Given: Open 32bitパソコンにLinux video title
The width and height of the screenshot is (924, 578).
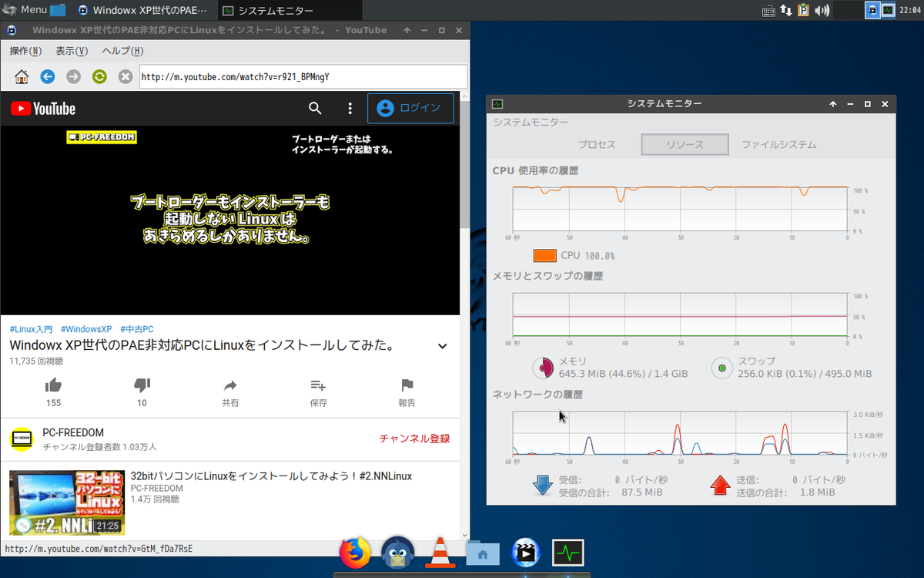Looking at the screenshot, I should [271, 476].
